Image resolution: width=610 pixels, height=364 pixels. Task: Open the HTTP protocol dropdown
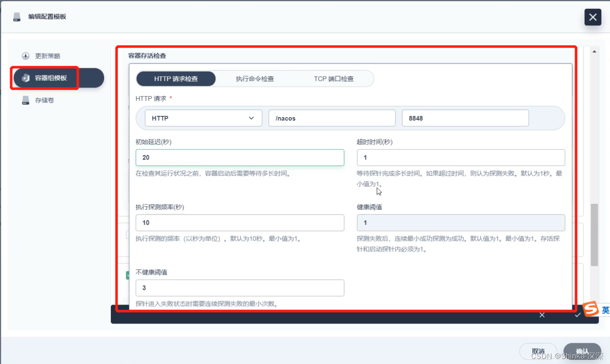204,118
